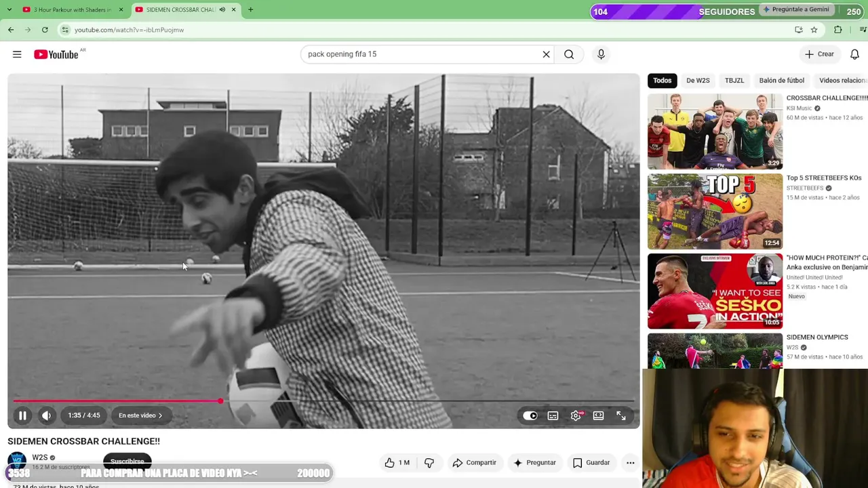Open the SIDEMEN OLYMPICS title link
This screenshot has width=868, height=488.
pos(817,338)
